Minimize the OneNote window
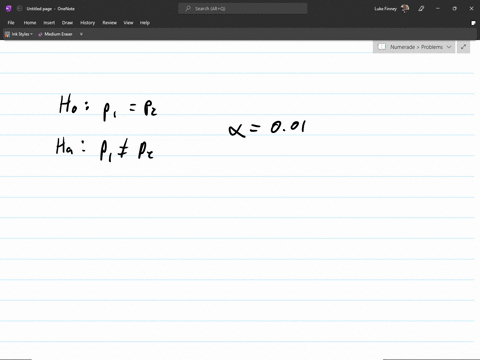The height and width of the screenshot is (360, 480). (x=438, y=9)
